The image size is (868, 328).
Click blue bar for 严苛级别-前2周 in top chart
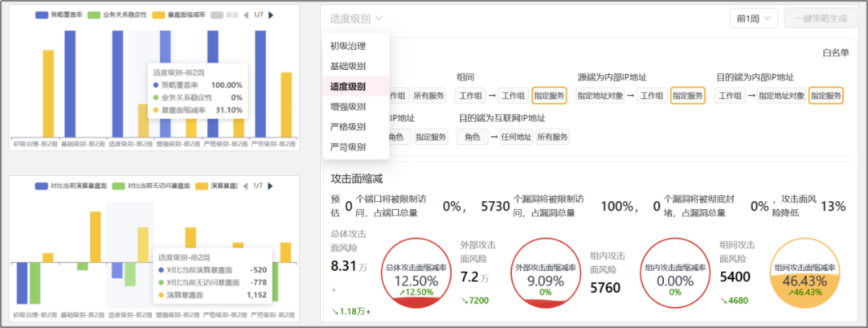(260, 84)
